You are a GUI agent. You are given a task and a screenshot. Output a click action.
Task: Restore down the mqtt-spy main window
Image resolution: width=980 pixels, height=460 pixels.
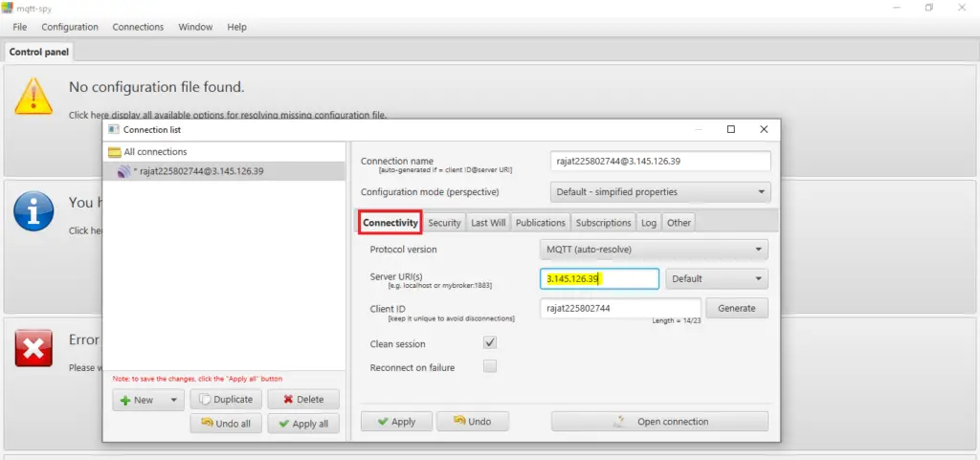click(929, 8)
